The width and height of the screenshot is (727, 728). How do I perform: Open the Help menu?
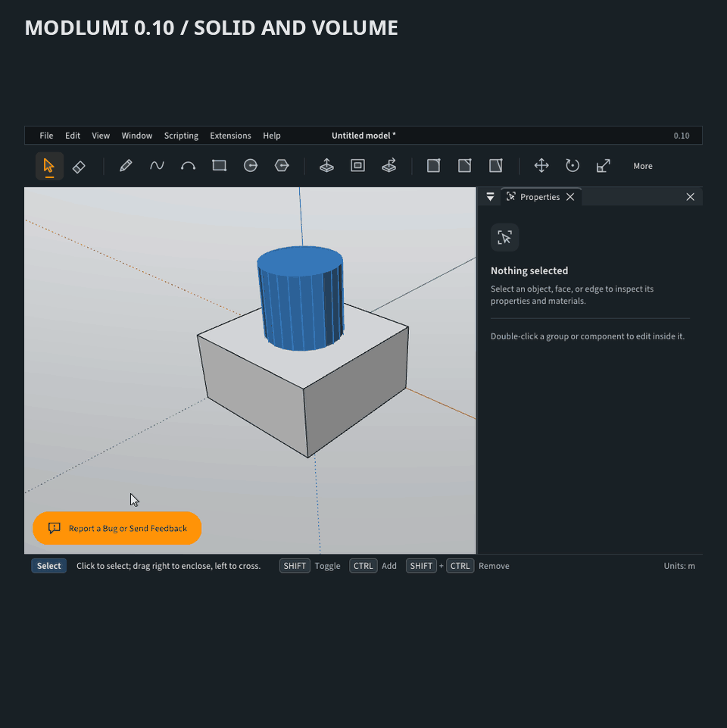tap(272, 136)
